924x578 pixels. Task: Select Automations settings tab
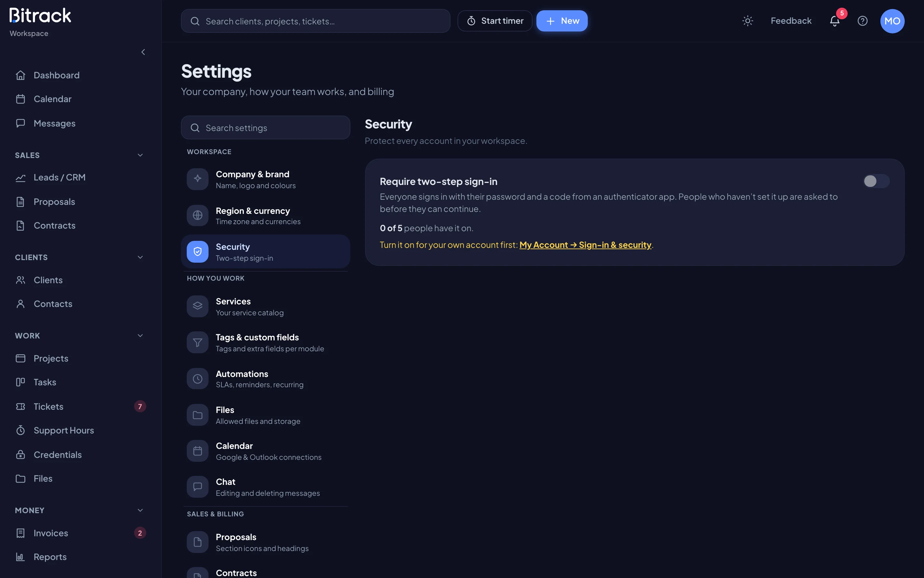point(265,379)
